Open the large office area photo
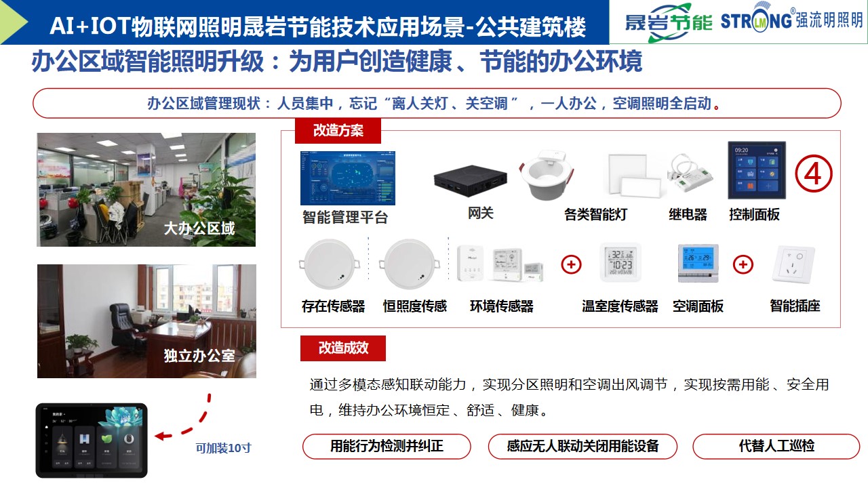The height and width of the screenshot is (488, 868). 146,190
